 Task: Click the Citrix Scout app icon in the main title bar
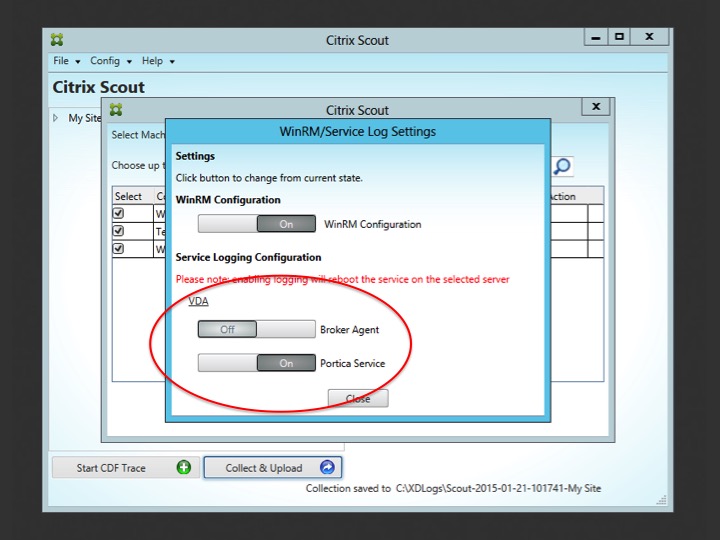[x=57, y=40]
